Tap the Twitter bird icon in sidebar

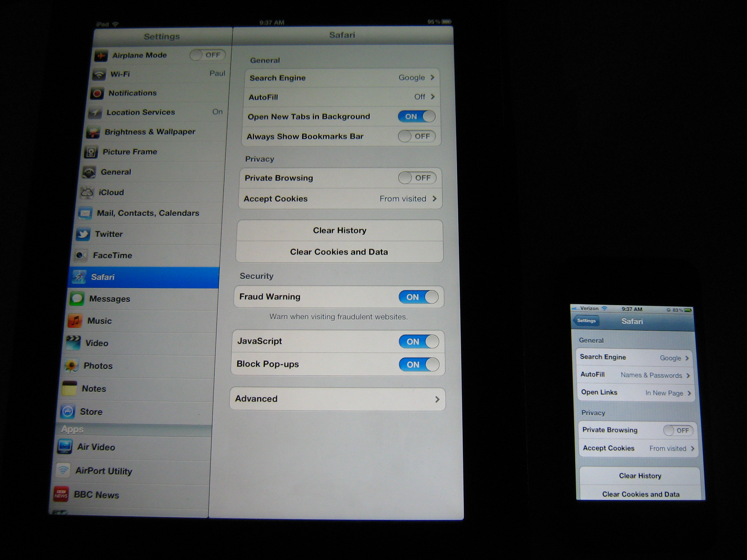tap(83, 234)
